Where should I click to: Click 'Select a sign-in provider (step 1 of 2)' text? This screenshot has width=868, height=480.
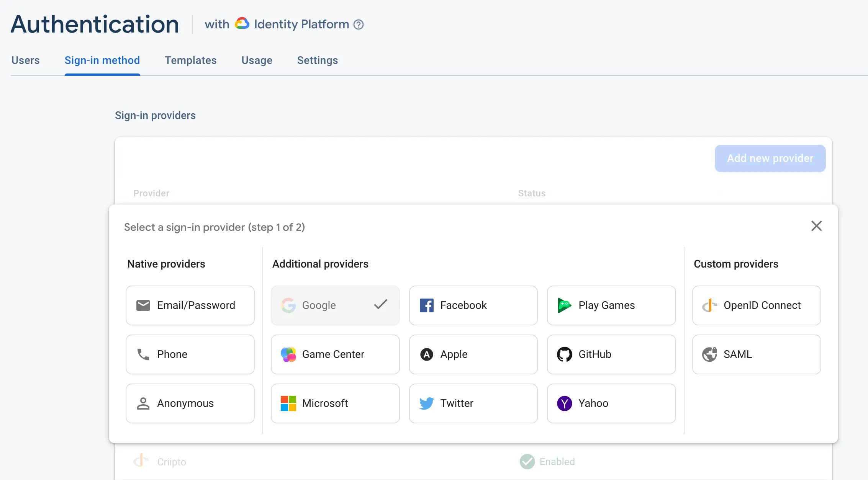(215, 227)
